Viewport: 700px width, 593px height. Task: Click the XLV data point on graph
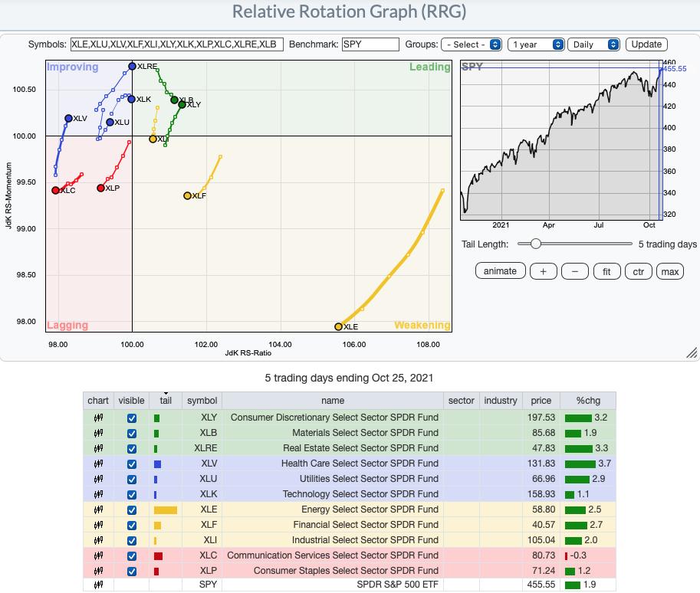[68, 118]
